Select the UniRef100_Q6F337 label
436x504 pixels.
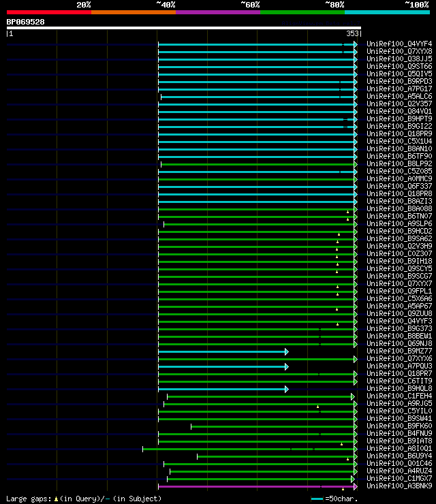399,186
